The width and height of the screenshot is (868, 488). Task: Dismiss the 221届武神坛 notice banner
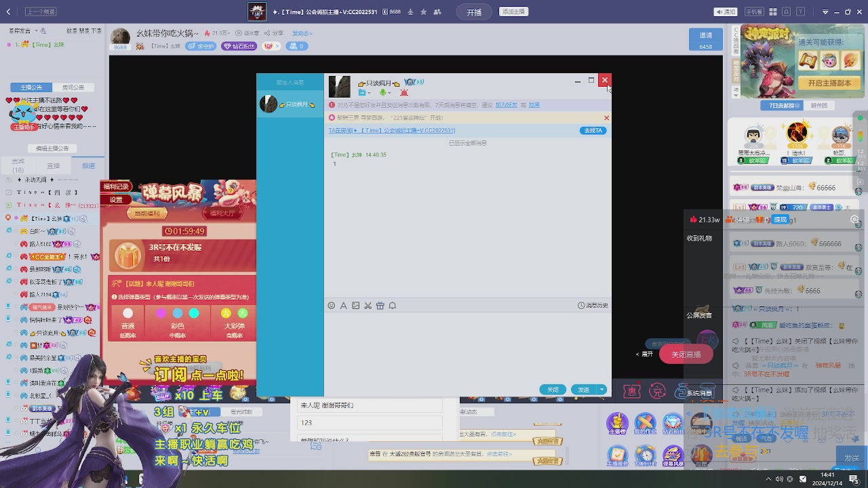[606, 118]
